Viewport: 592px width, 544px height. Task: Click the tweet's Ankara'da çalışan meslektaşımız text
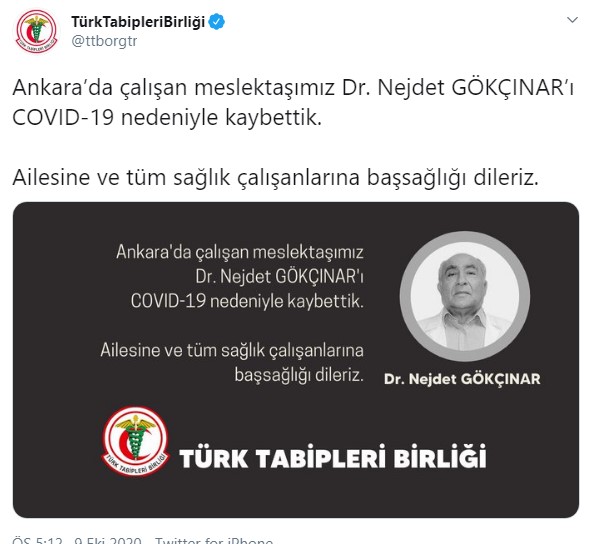tap(174, 88)
